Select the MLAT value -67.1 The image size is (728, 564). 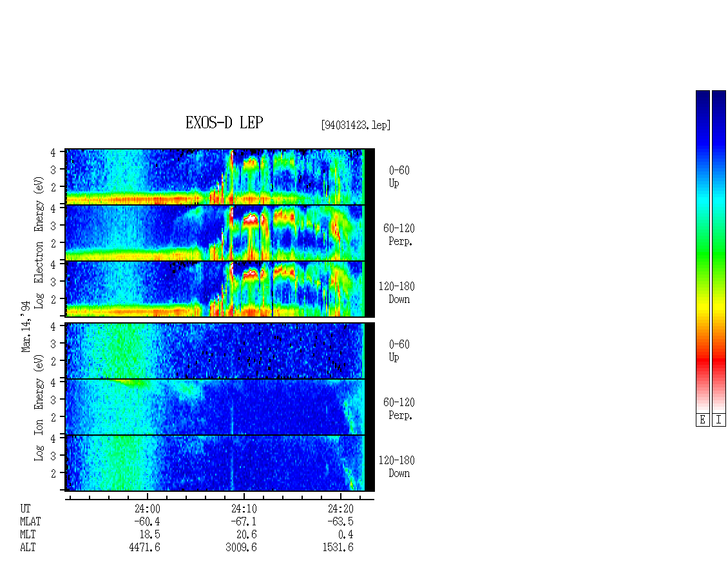(244, 521)
